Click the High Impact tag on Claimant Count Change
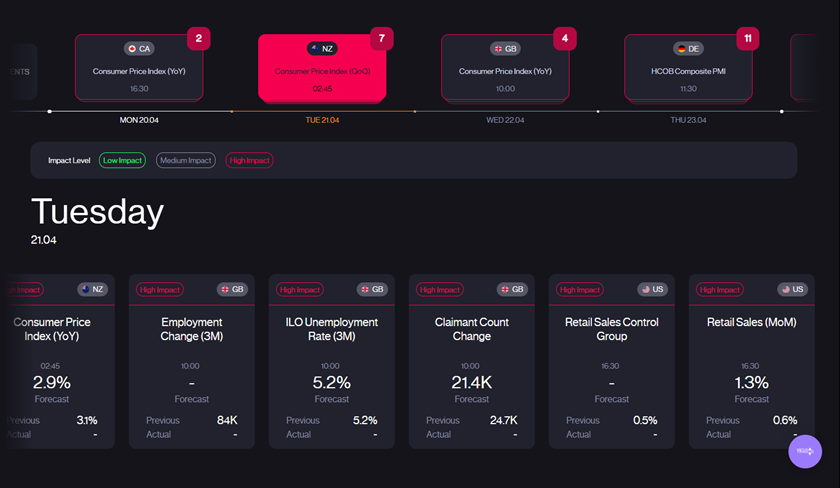Image resolution: width=840 pixels, height=488 pixels. click(440, 290)
